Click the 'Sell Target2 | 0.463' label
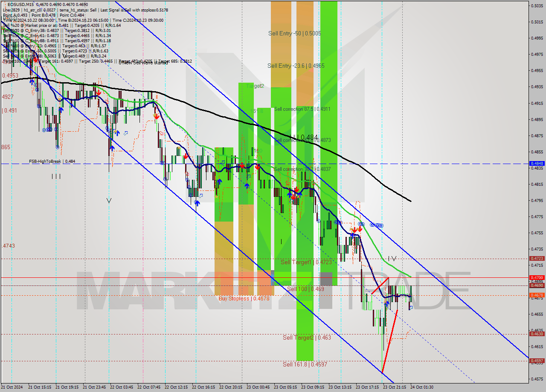 pos(307,337)
